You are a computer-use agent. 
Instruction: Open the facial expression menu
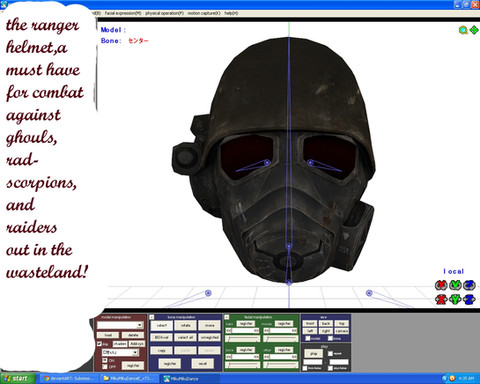tap(123, 13)
